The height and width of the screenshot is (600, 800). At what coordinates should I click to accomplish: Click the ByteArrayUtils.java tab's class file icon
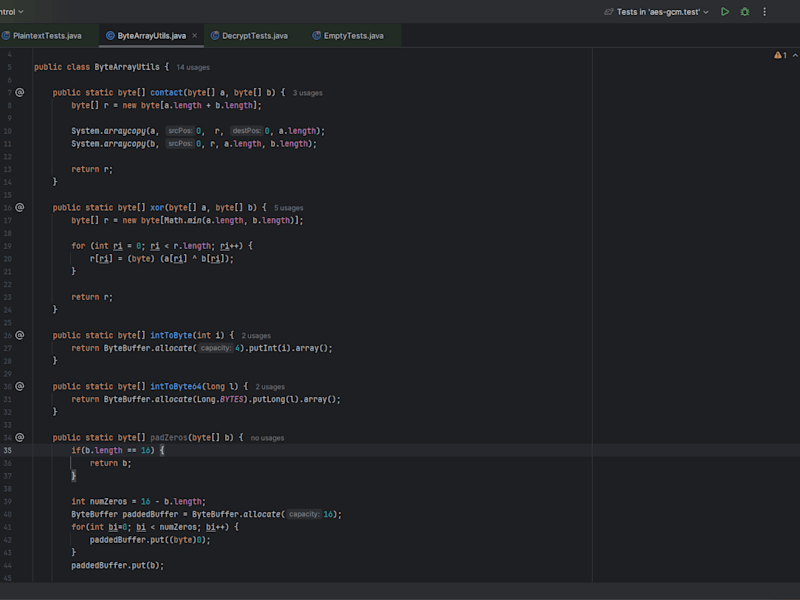(110, 36)
